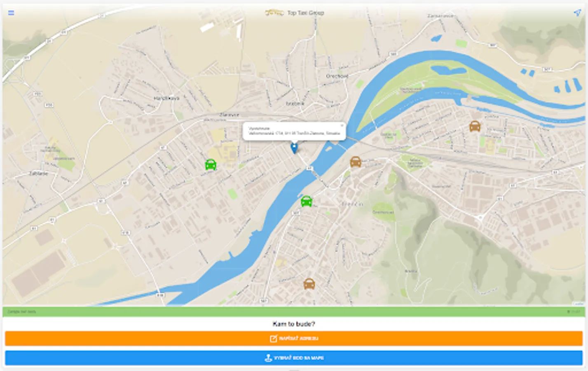Image resolution: width=588 pixels, height=371 pixels.
Task: Open the Leaflet attribution link
Action: (x=578, y=304)
